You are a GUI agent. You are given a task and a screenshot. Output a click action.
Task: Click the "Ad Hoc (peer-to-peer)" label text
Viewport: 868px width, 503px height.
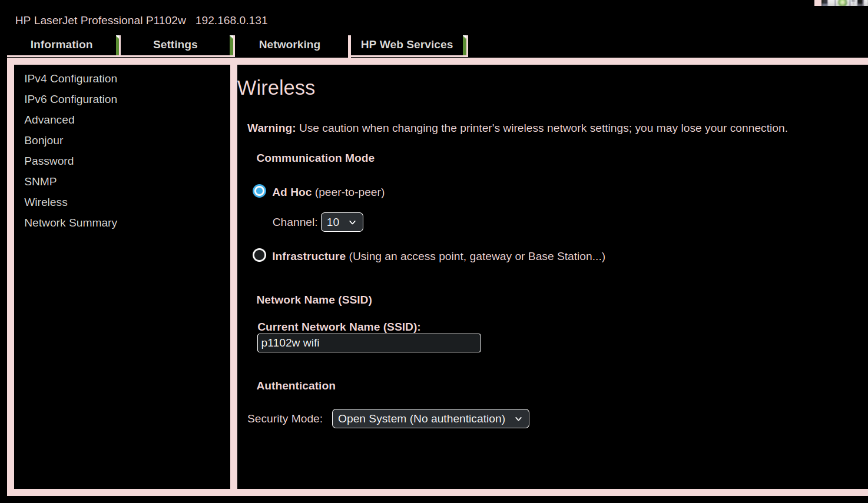click(x=328, y=192)
